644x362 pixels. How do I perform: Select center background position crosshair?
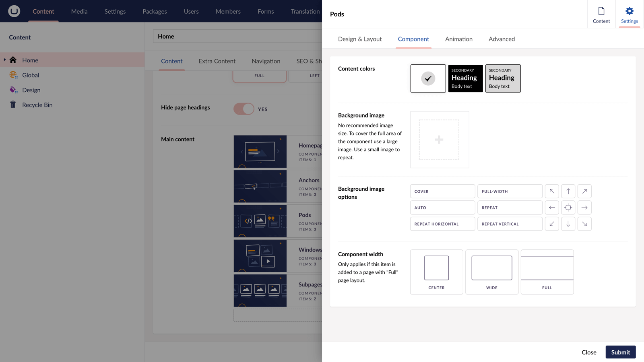pyautogui.click(x=568, y=208)
